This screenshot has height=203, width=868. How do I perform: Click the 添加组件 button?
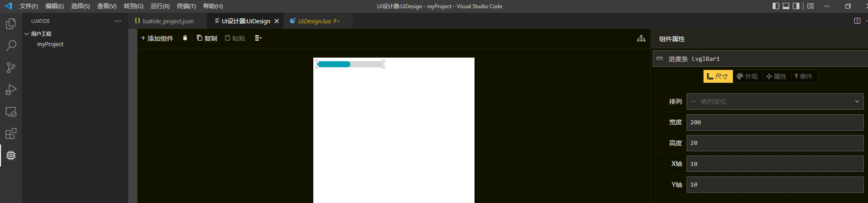coord(157,38)
